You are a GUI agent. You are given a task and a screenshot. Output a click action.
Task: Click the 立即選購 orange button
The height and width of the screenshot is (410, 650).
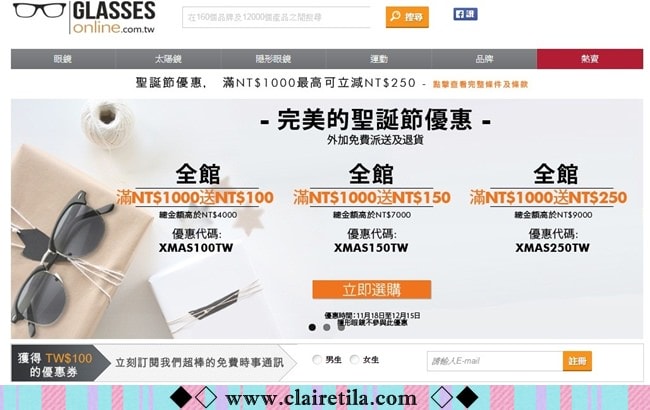click(372, 289)
